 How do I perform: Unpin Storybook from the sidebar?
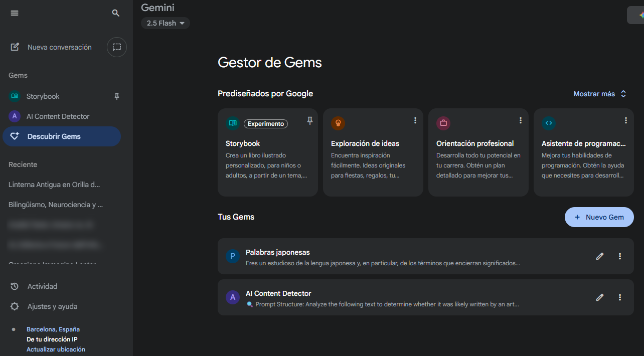117,96
